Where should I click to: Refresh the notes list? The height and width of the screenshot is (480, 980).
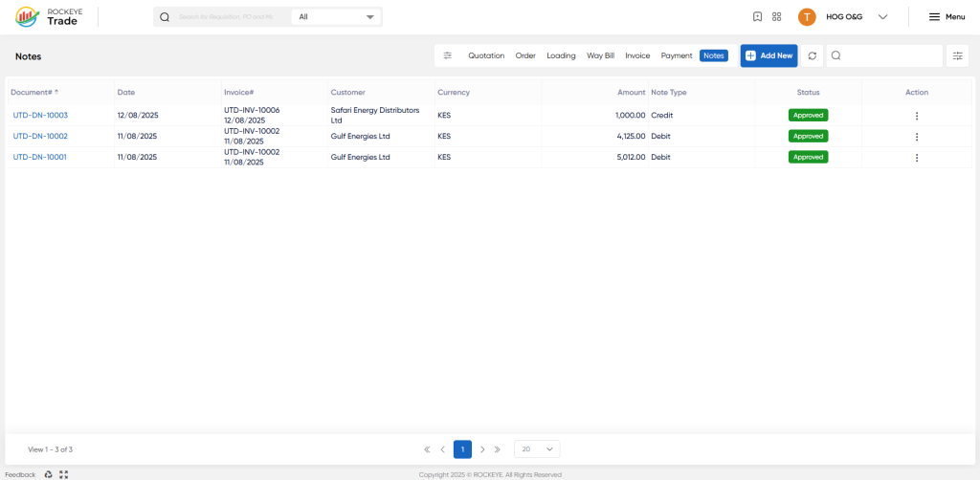[x=812, y=55]
